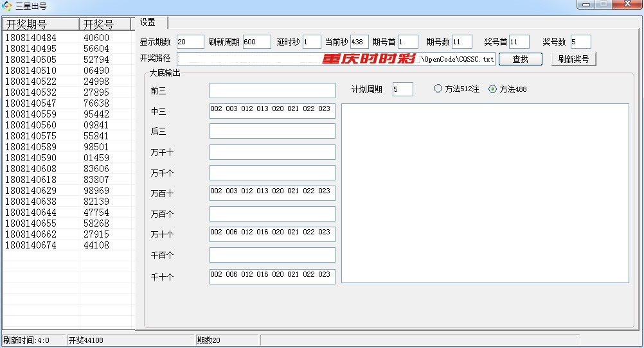Viewport: 644px width, 348px height.
Task: Select the 方法512注 radio option
Action: coord(438,89)
